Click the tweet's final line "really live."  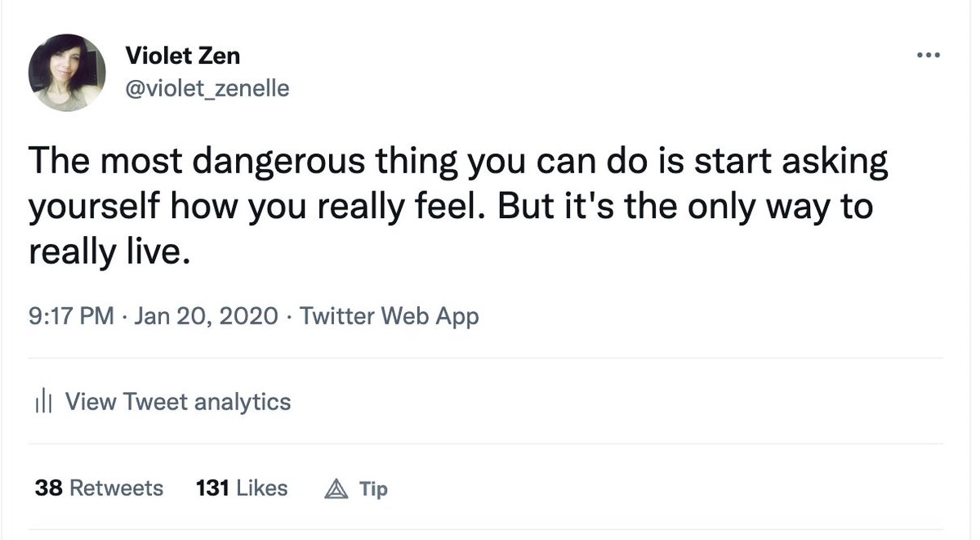pos(109,252)
